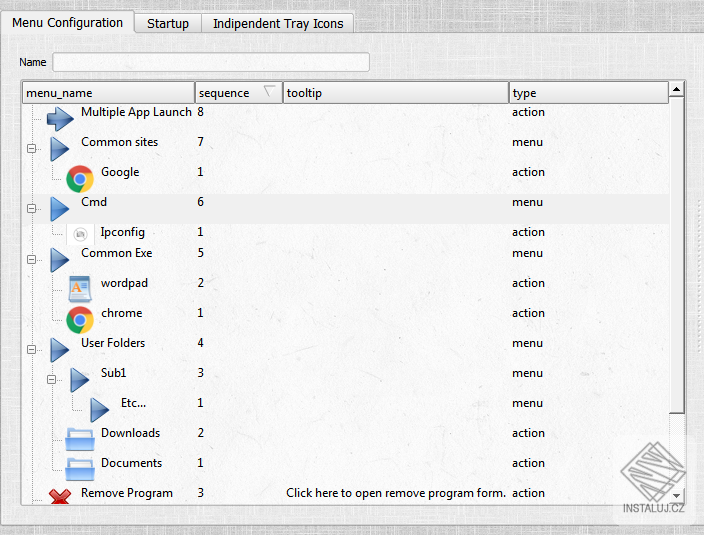Collapse the Cmd tree node
704x535 pixels.
[31, 209]
